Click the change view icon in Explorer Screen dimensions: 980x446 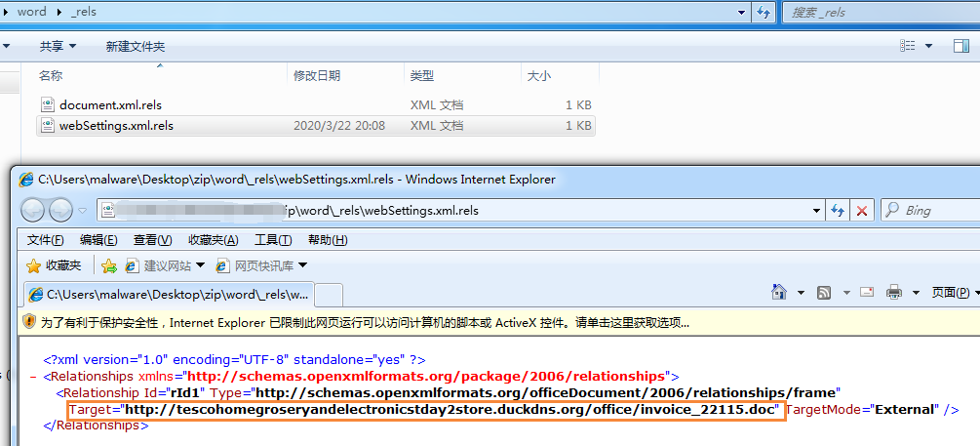click(908, 46)
